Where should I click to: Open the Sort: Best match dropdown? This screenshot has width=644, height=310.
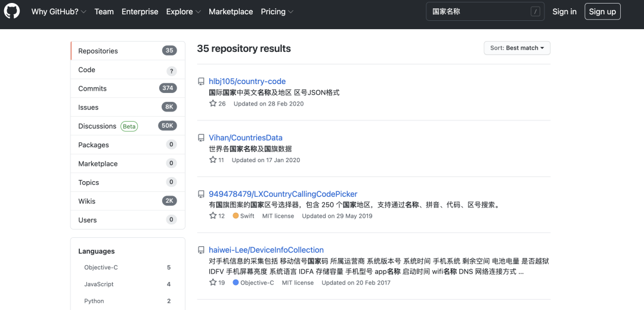[517, 48]
